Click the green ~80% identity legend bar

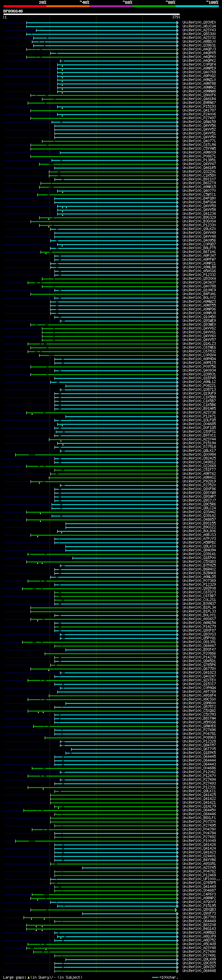[x=154, y=6]
